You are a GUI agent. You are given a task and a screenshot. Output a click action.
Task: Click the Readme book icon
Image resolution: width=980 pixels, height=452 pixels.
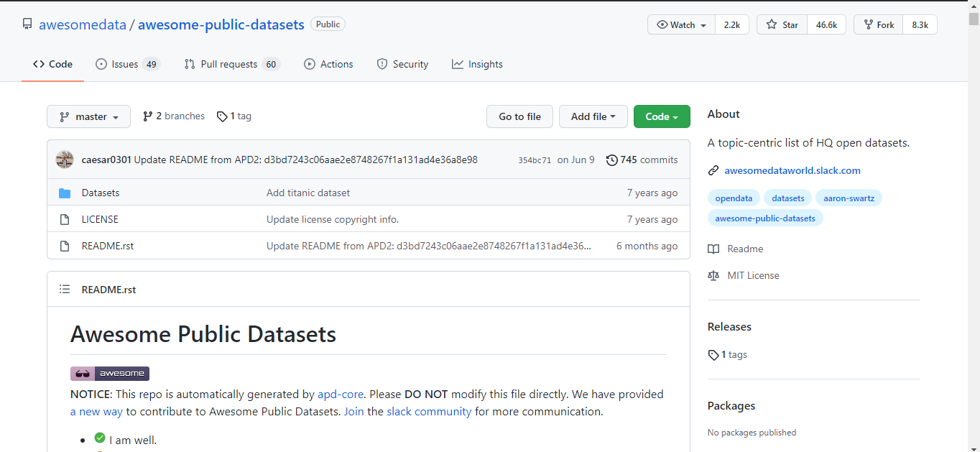[x=713, y=249]
